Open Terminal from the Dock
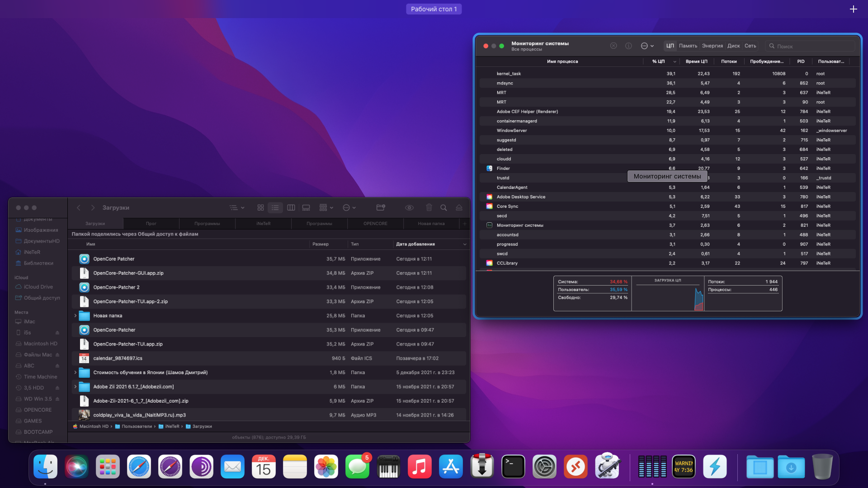The height and width of the screenshot is (488, 868). coord(513,467)
